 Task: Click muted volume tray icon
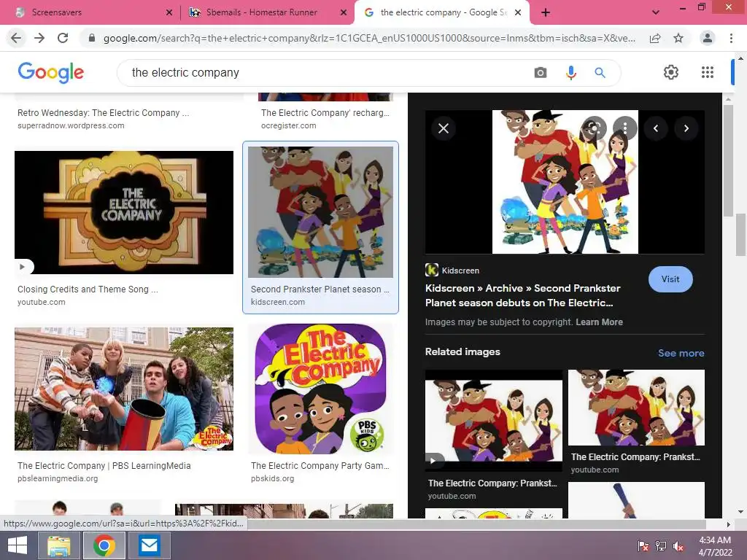pyautogui.click(x=678, y=546)
